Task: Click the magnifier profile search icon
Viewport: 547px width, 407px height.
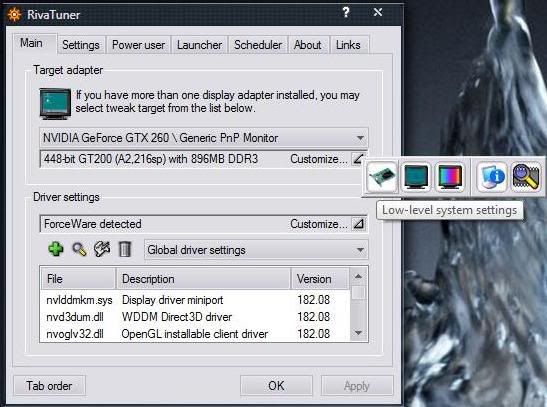Action: [79, 249]
